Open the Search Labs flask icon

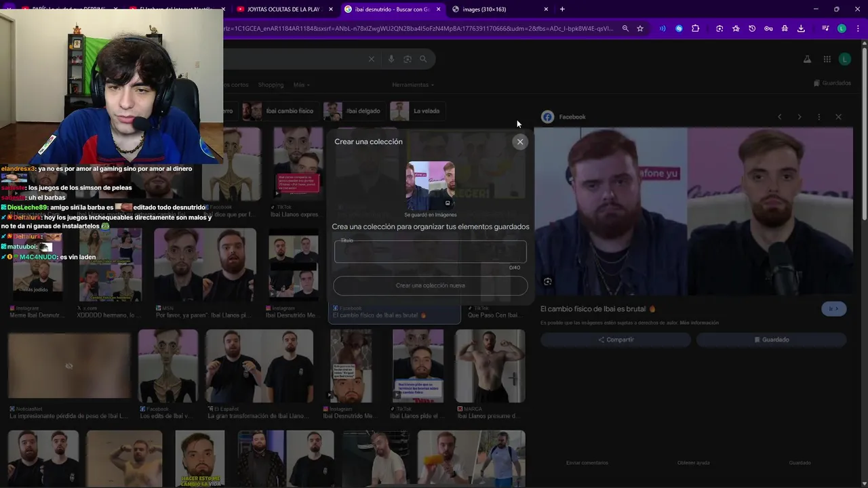(807, 59)
